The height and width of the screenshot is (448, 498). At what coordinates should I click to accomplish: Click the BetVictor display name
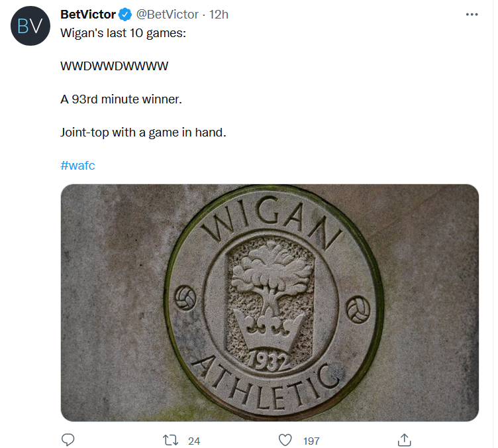[x=88, y=15]
